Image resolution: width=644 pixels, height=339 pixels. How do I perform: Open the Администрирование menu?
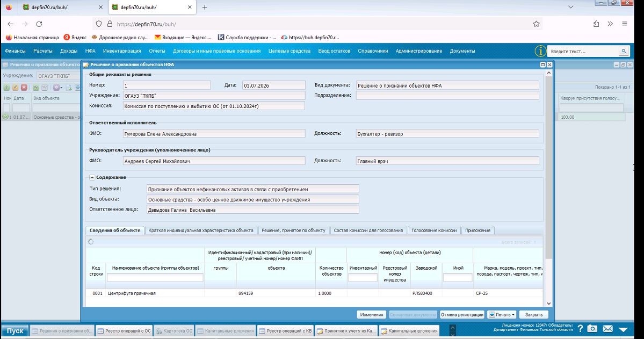tap(419, 51)
